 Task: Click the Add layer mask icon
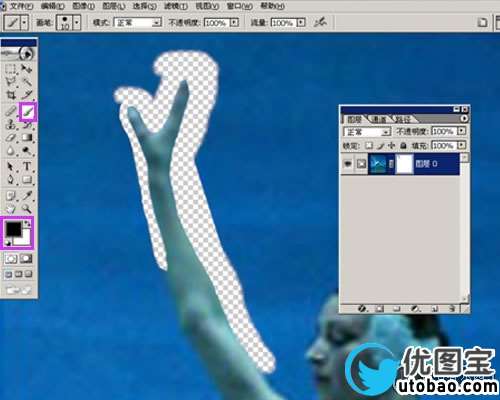[379, 309]
